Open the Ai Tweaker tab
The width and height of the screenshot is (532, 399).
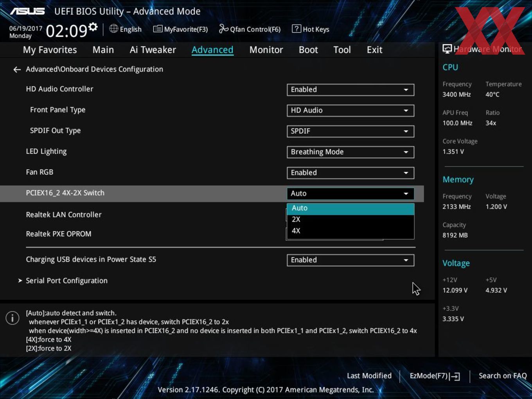(153, 50)
